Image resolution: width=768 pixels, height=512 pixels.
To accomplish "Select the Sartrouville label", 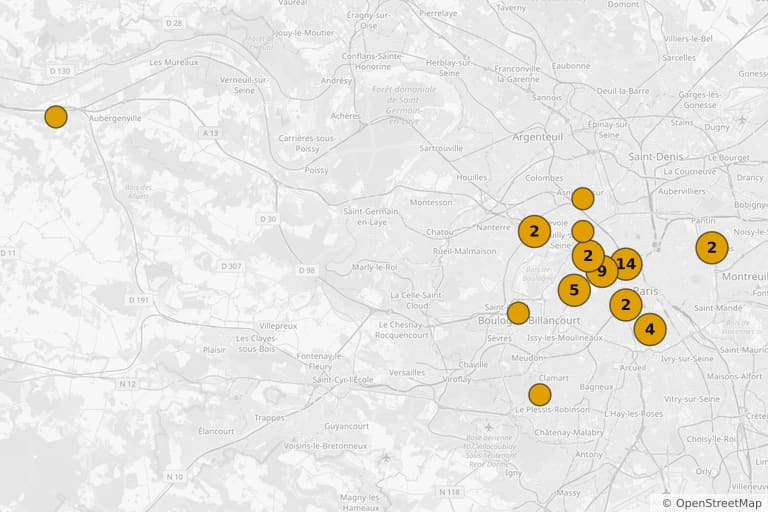I will (441, 148).
